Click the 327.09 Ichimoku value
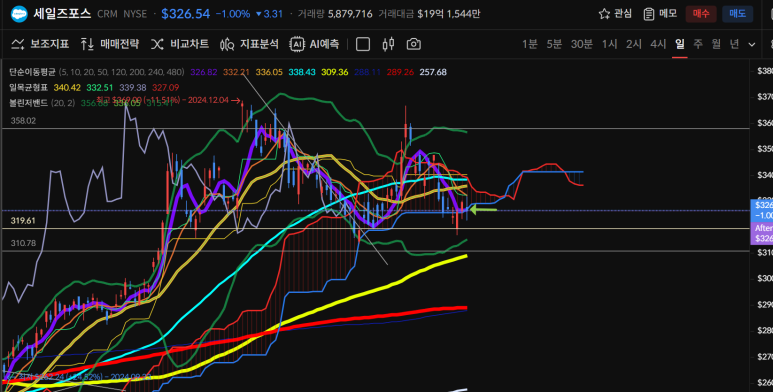Screen dimensions: 773x392 pyautogui.click(x=166, y=87)
